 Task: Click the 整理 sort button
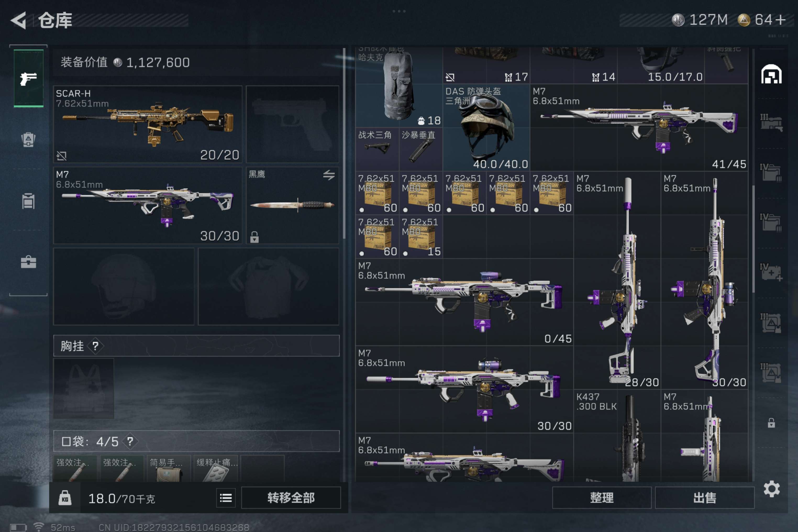(602, 498)
